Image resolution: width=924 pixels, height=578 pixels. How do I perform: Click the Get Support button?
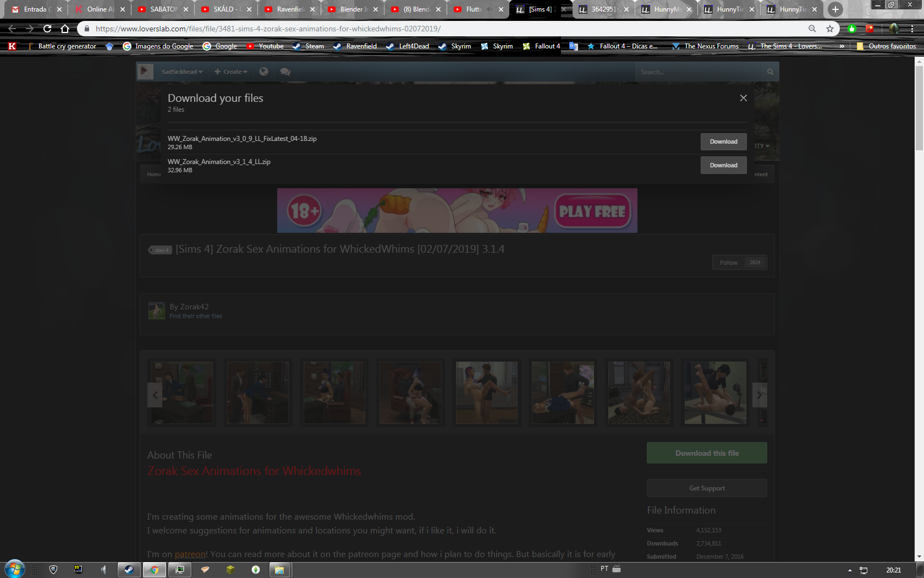(x=707, y=488)
